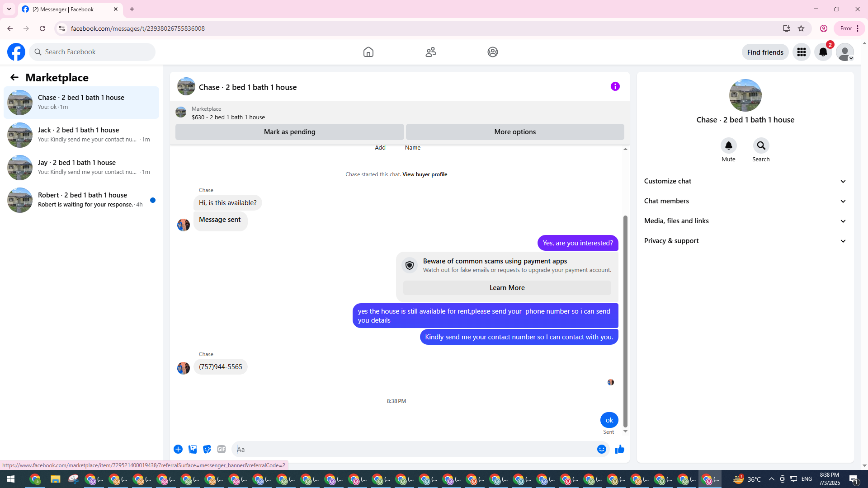This screenshot has width=868, height=488.
Task: Open the GIF picker
Action: tap(221, 449)
